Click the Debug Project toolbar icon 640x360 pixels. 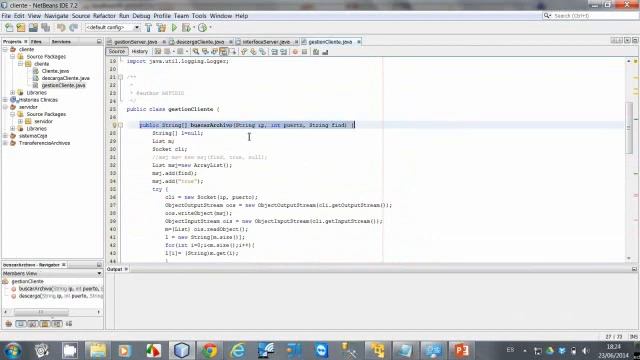coord(186,28)
